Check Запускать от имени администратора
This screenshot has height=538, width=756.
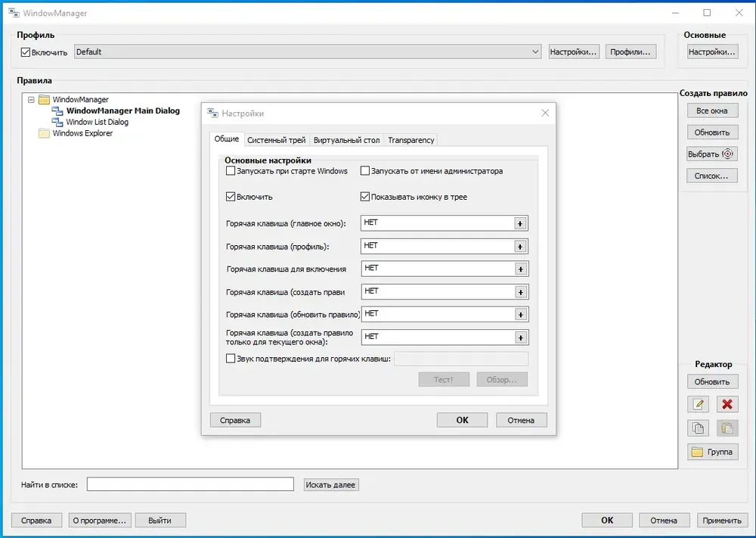point(365,171)
